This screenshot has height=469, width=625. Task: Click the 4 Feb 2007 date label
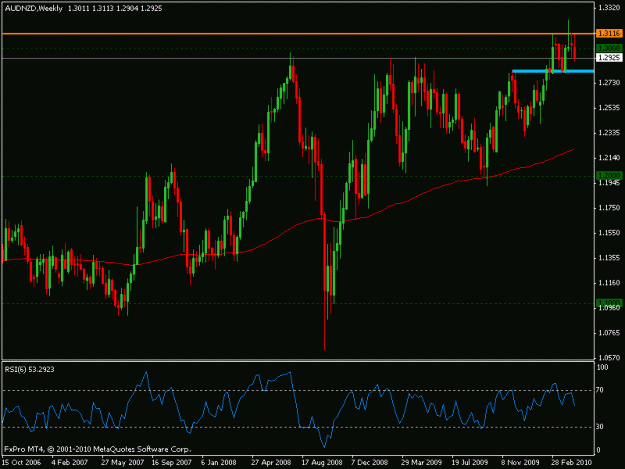70,463
